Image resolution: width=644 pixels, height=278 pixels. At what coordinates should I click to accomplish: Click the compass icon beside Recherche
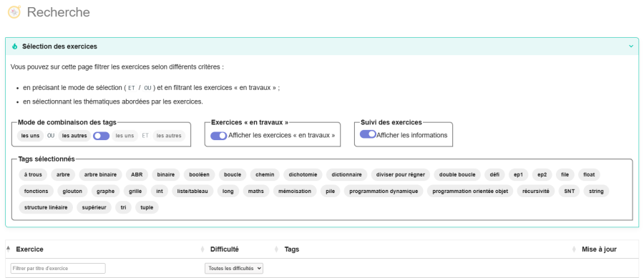click(14, 12)
